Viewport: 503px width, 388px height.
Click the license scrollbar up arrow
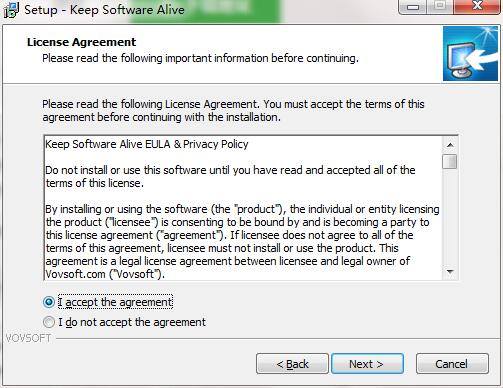pos(450,145)
